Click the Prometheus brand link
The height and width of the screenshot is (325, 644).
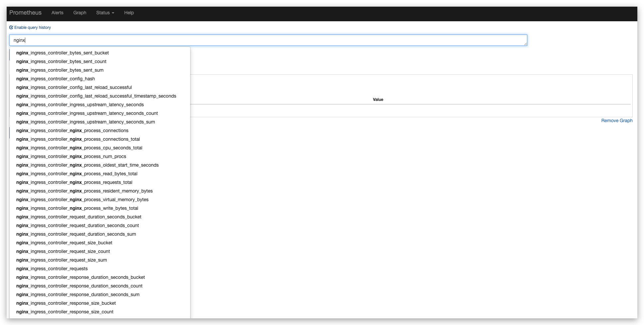(25, 13)
